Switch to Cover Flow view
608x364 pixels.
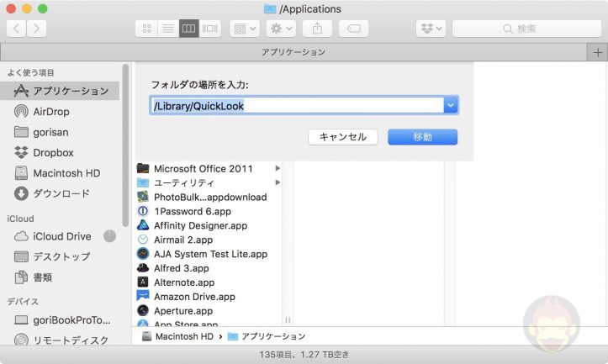click(x=209, y=29)
